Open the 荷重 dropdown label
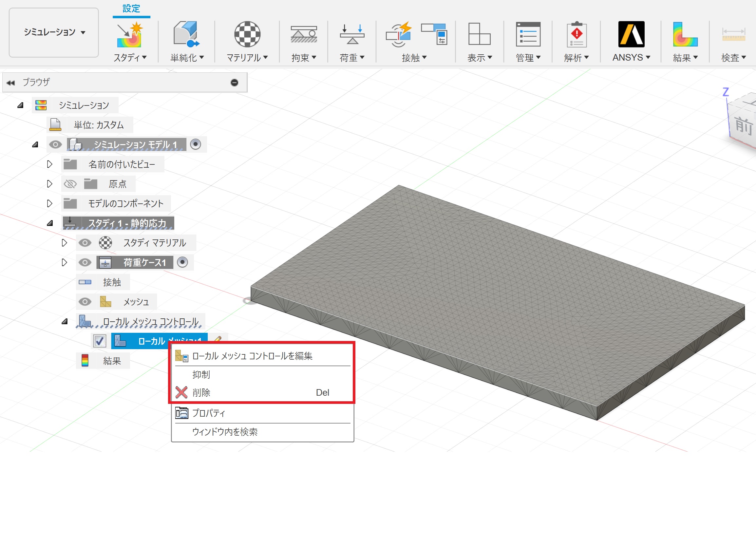Image resolution: width=756 pixels, height=547 pixels. [352, 58]
